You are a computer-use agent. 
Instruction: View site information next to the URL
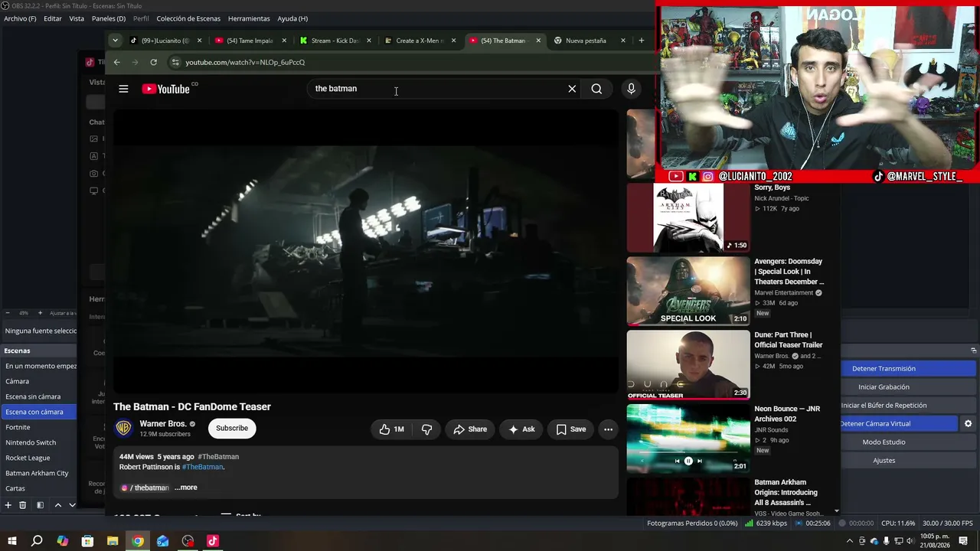click(x=175, y=62)
